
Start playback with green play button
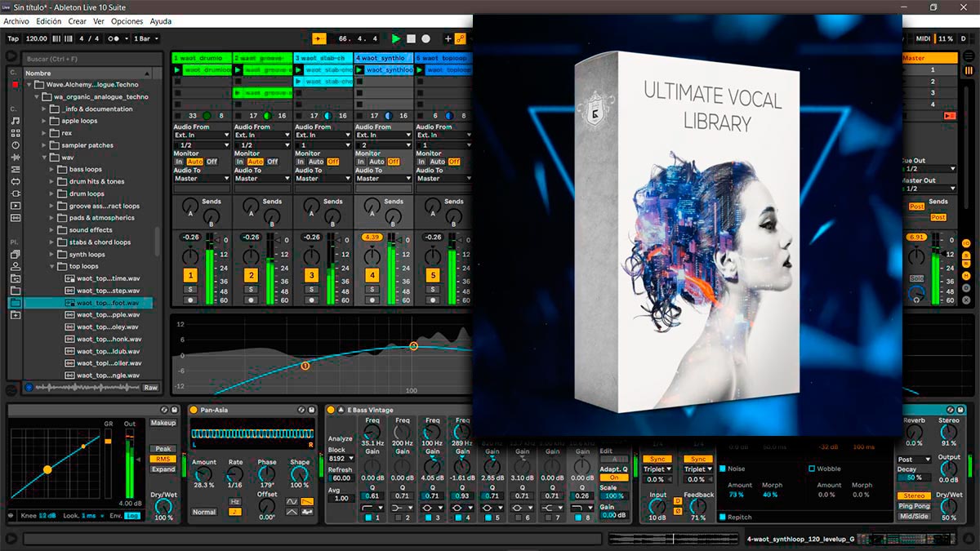(x=396, y=38)
